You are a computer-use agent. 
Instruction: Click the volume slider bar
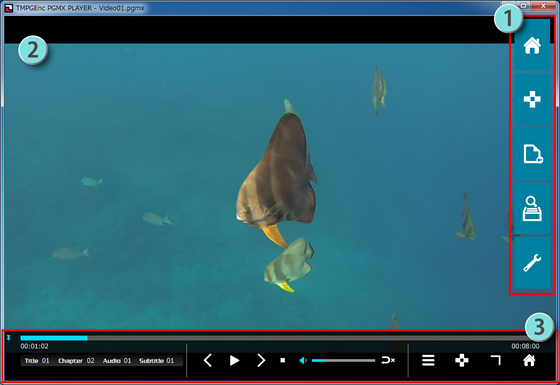[x=343, y=361]
